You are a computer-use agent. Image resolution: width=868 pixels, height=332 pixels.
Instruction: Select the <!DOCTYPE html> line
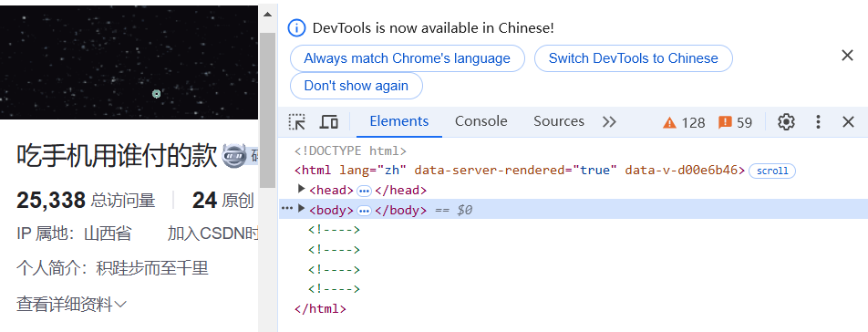350,151
